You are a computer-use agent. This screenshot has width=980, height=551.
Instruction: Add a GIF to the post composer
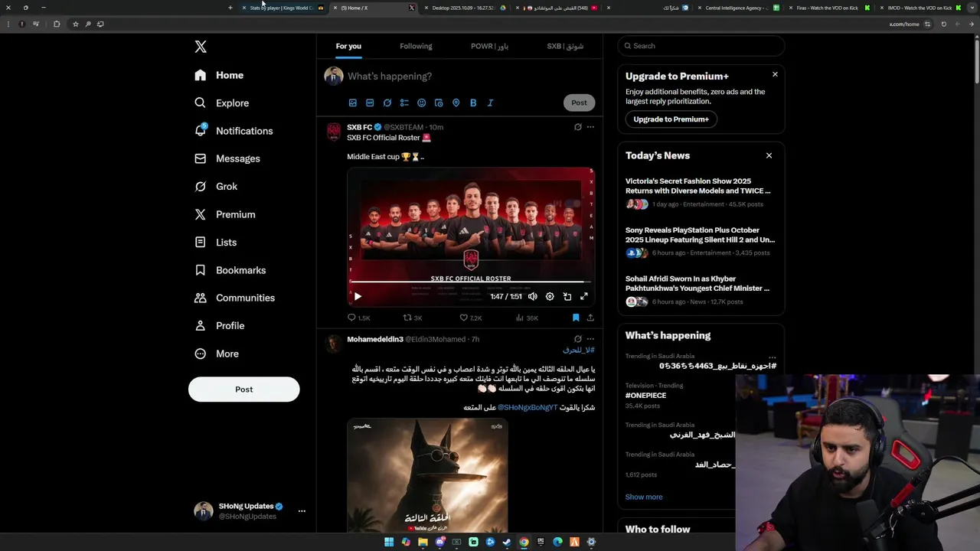pyautogui.click(x=370, y=103)
